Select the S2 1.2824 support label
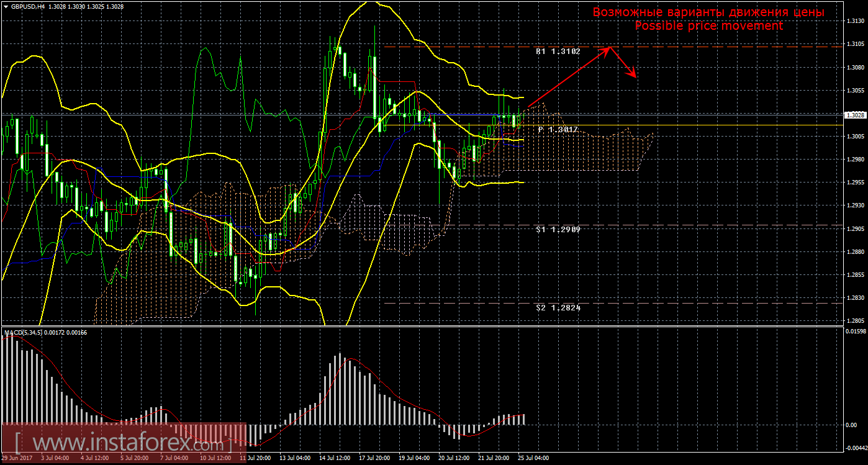This screenshot has height=465, width=868. 558,307
